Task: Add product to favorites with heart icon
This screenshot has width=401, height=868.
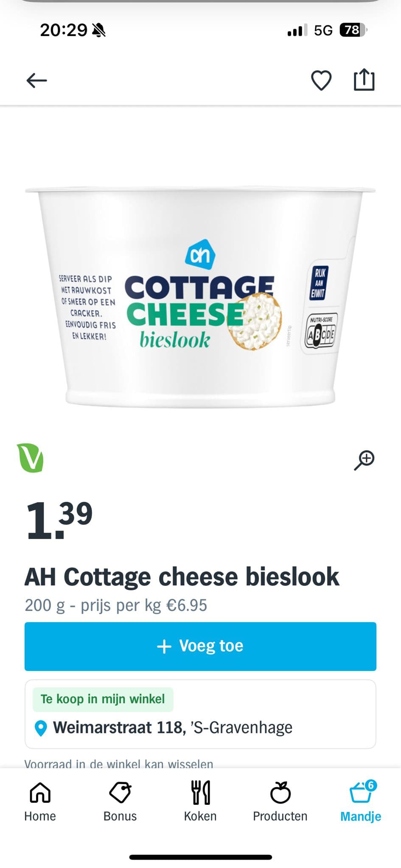Action: tap(321, 80)
